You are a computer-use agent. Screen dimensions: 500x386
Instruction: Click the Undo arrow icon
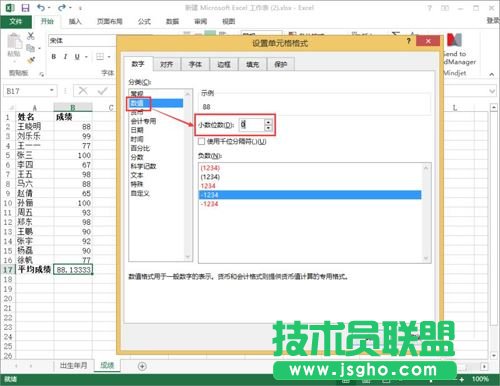click(x=41, y=7)
